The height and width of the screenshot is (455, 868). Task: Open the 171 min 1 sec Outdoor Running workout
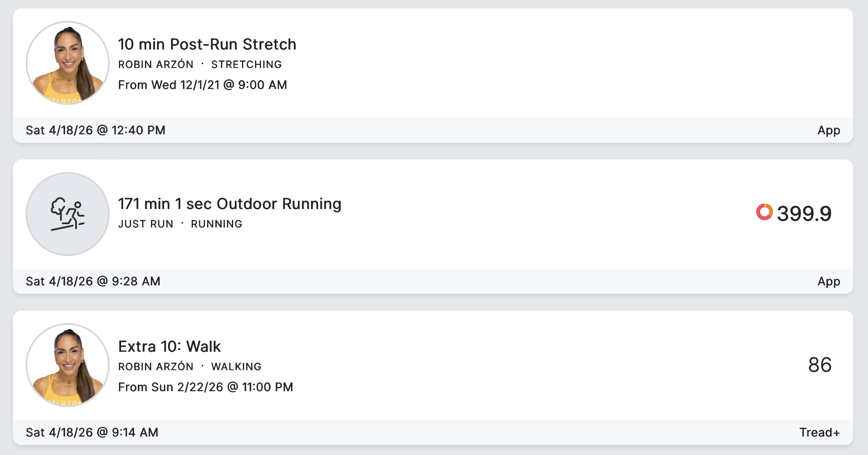coord(229,204)
